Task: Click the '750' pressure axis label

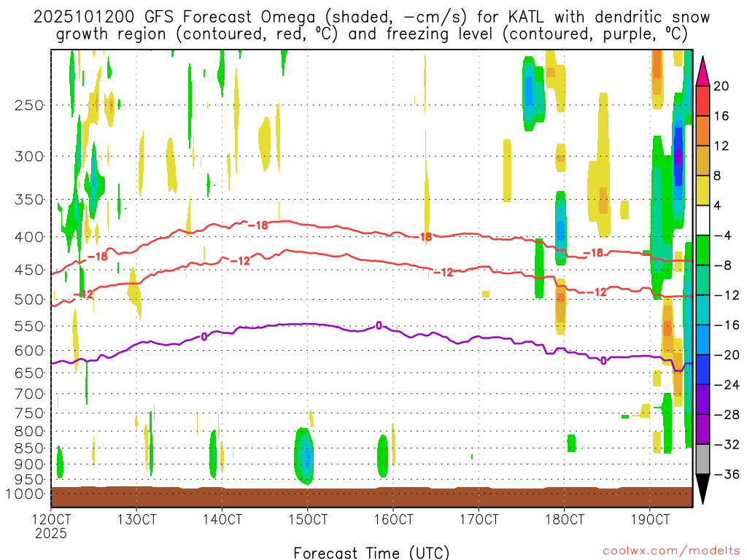Action: click(29, 413)
